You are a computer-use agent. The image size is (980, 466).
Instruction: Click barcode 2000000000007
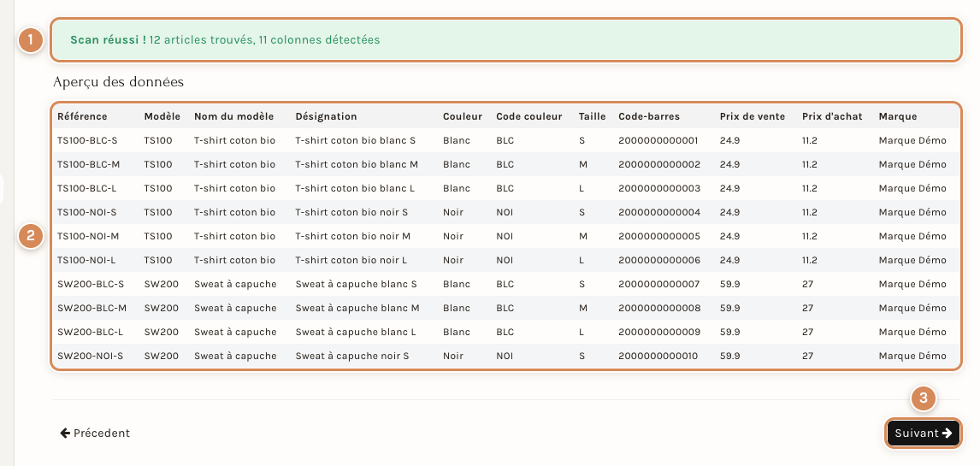pyautogui.click(x=659, y=284)
